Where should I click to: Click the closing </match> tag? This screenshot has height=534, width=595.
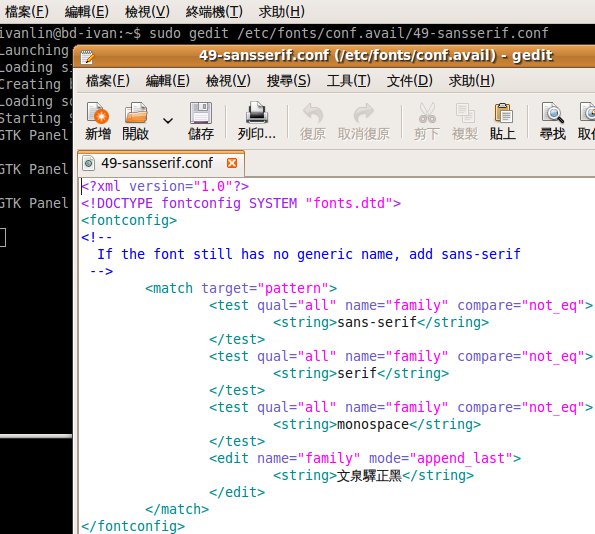pyautogui.click(x=177, y=509)
